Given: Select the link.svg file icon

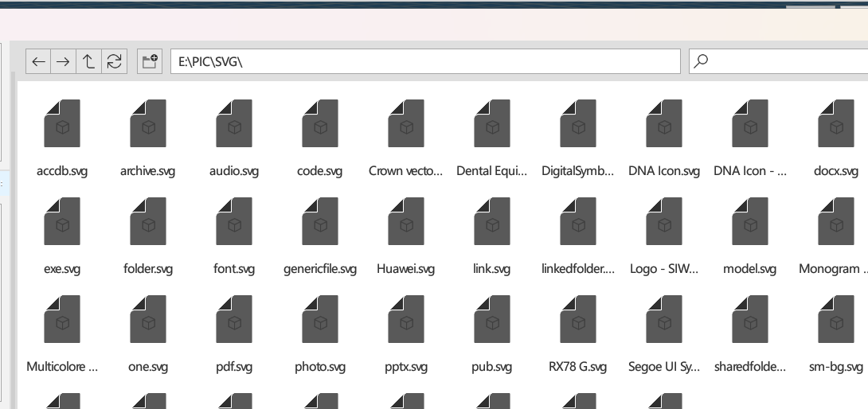Looking at the screenshot, I should (492, 221).
